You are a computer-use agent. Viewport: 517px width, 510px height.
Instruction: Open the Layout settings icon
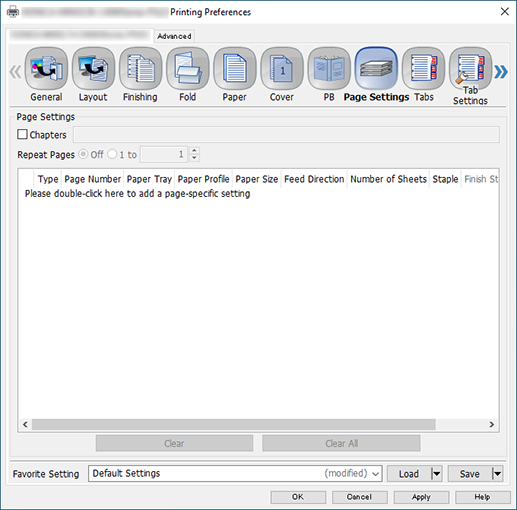click(93, 68)
